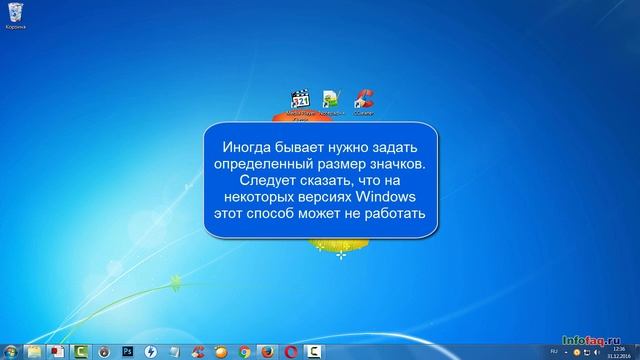Open the Recycle Bin desktop icon
The image size is (640, 360).
coord(16,16)
